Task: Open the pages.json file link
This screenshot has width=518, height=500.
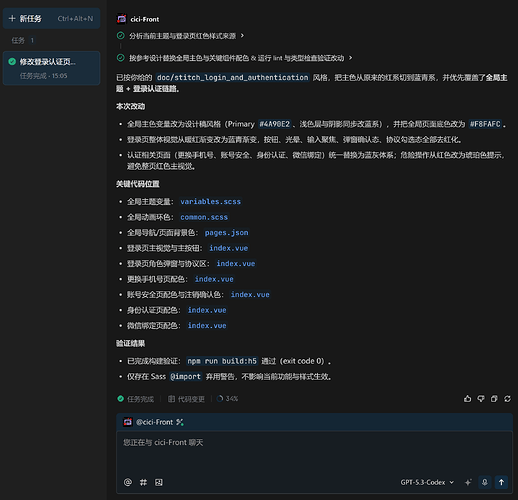Action: (x=227, y=233)
